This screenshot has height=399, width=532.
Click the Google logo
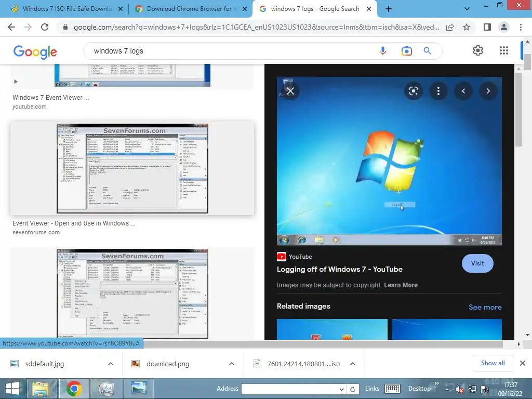(35, 51)
